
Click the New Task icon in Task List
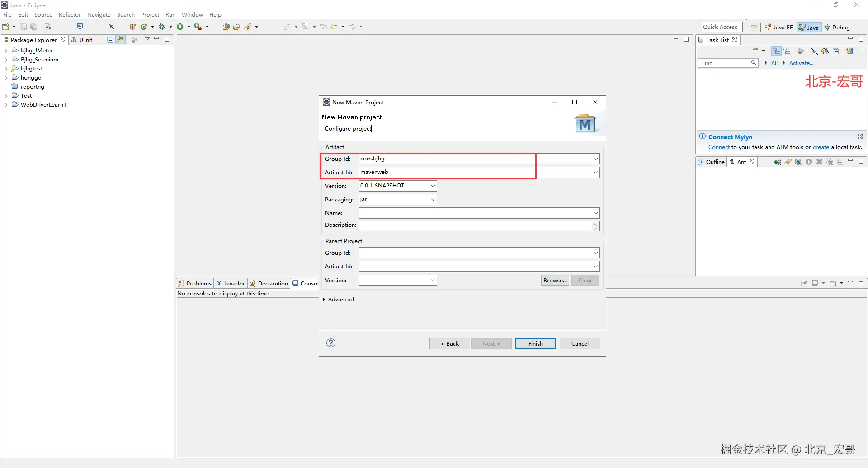tap(755, 51)
